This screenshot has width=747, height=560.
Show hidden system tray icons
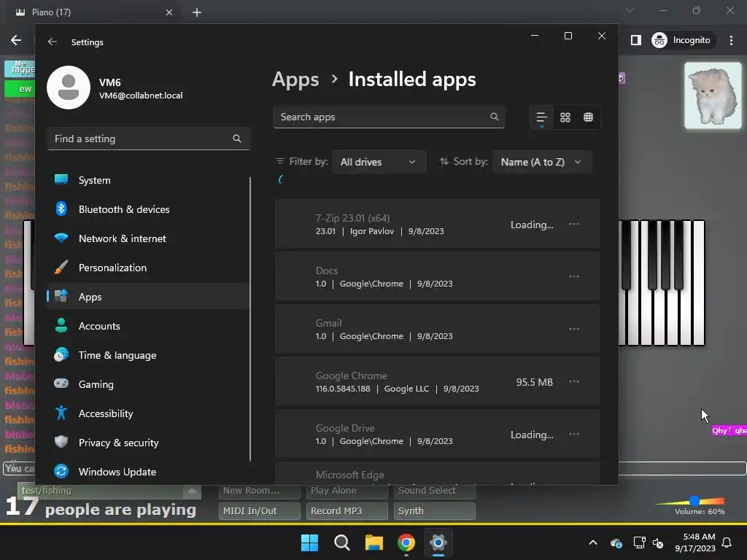click(x=593, y=542)
